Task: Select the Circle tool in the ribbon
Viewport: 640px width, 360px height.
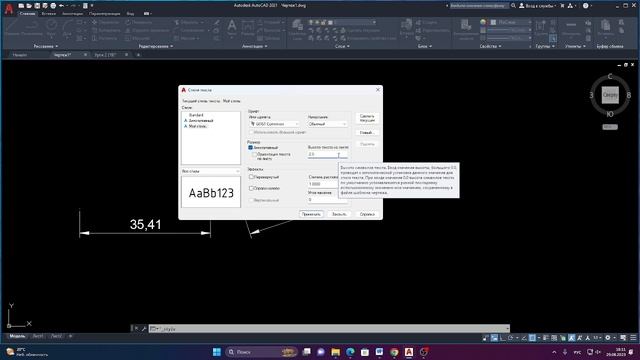Action: [x=51, y=27]
